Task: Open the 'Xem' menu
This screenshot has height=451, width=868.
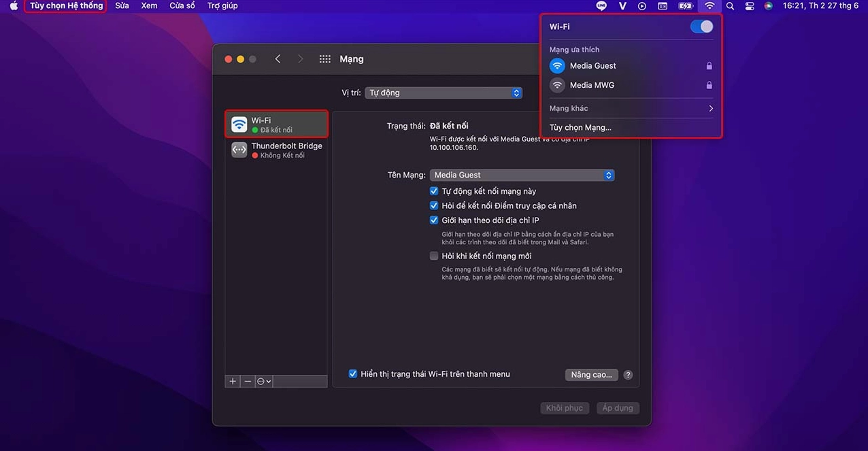Action: [149, 6]
